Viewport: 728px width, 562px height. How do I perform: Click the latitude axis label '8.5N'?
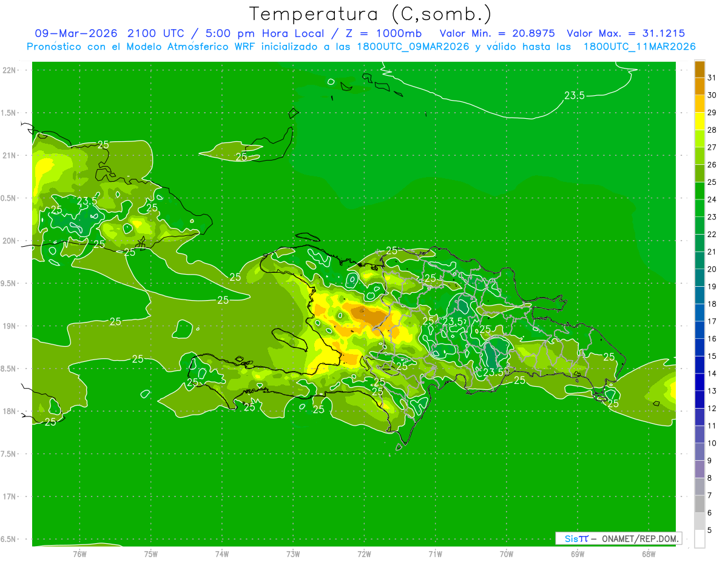(x=8, y=369)
